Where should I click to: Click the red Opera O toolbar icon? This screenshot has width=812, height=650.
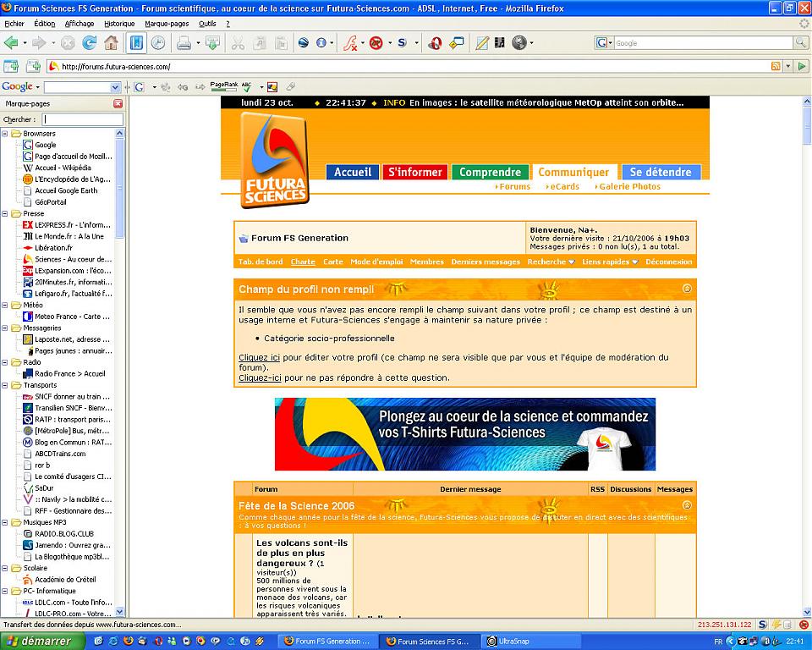coord(435,43)
